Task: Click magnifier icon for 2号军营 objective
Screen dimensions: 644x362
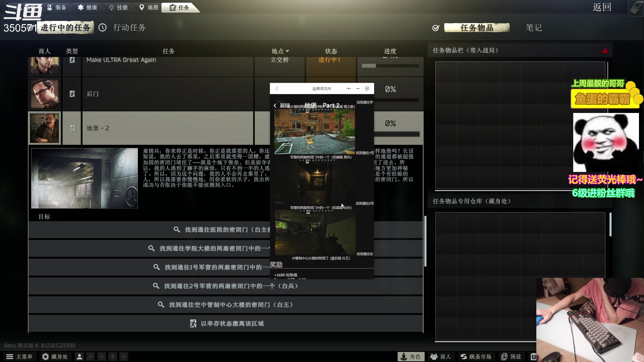Action: [156, 286]
